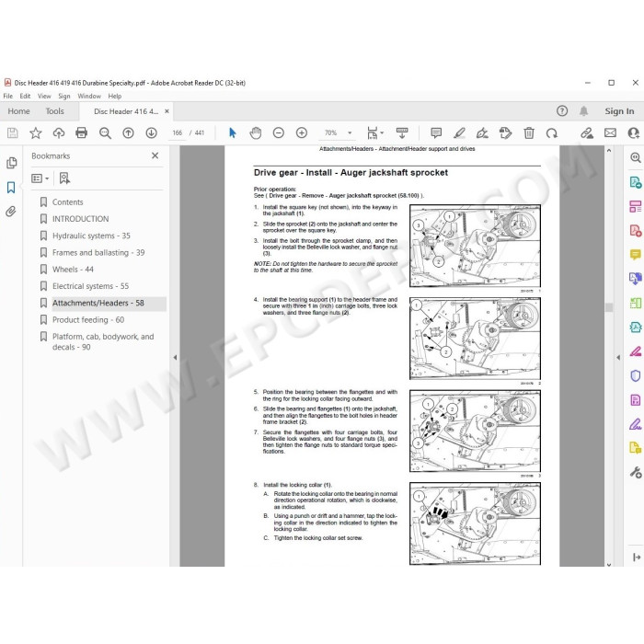Send the file by email icon
This screenshot has width=644, height=644.
point(610,133)
